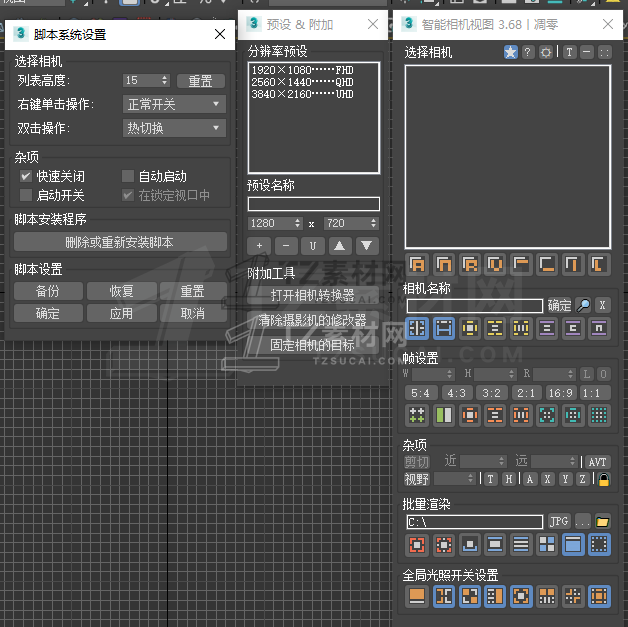Choose the 4:3 aspect ratio
Screen dimensions: 628x627
tap(456, 393)
